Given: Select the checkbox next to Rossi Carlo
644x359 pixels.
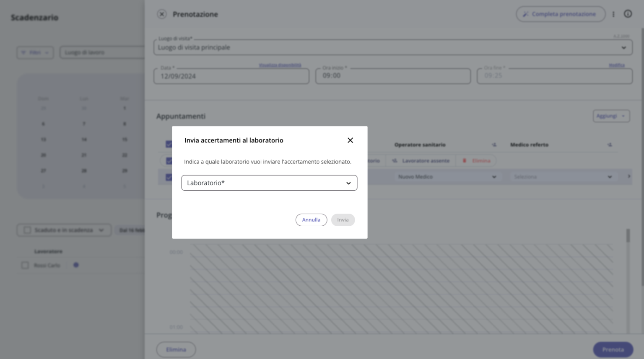Looking at the screenshot, I should [x=25, y=265].
